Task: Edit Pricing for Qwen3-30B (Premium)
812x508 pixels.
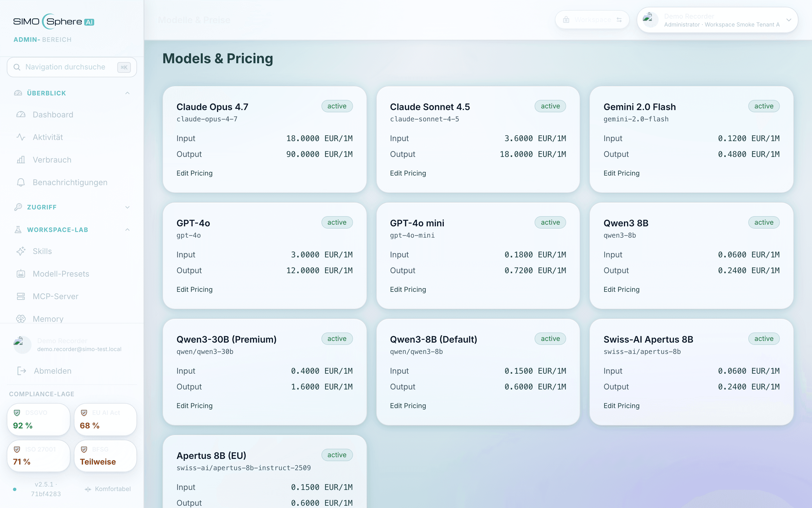Action: 194,406
